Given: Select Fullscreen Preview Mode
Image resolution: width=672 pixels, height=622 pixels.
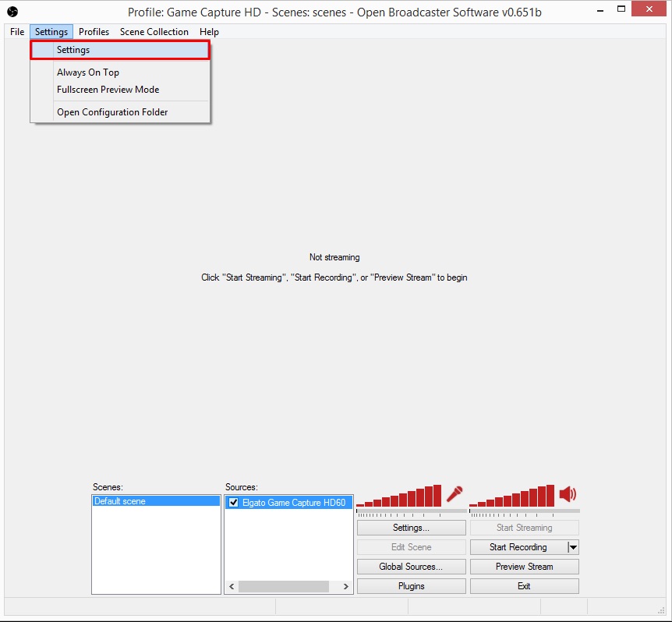Looking at the screenshot, I should coord(120,90).
